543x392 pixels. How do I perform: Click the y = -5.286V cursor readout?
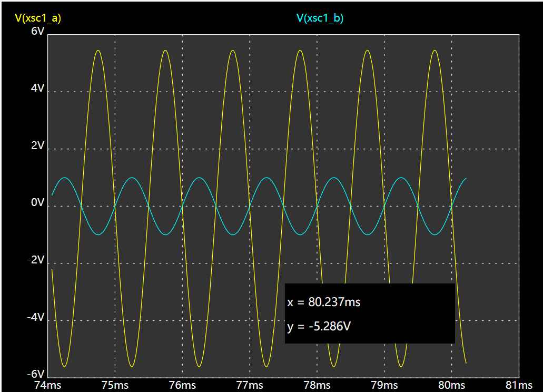pos(319,326)
